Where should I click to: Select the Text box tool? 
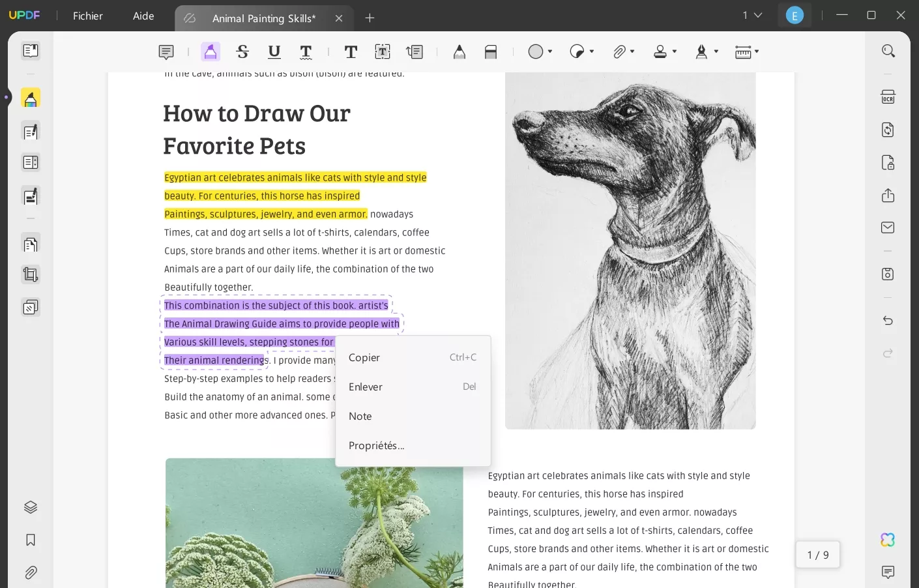click(x=383, y=51)
